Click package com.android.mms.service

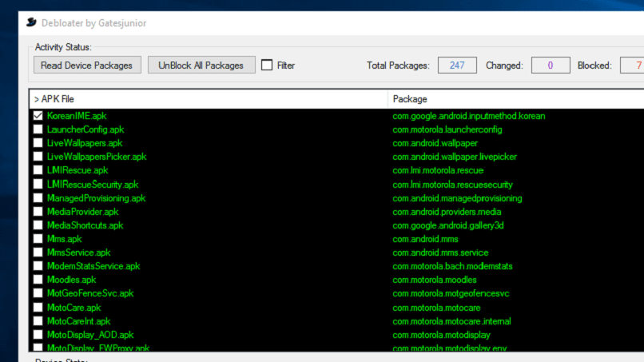coord(441,253)
